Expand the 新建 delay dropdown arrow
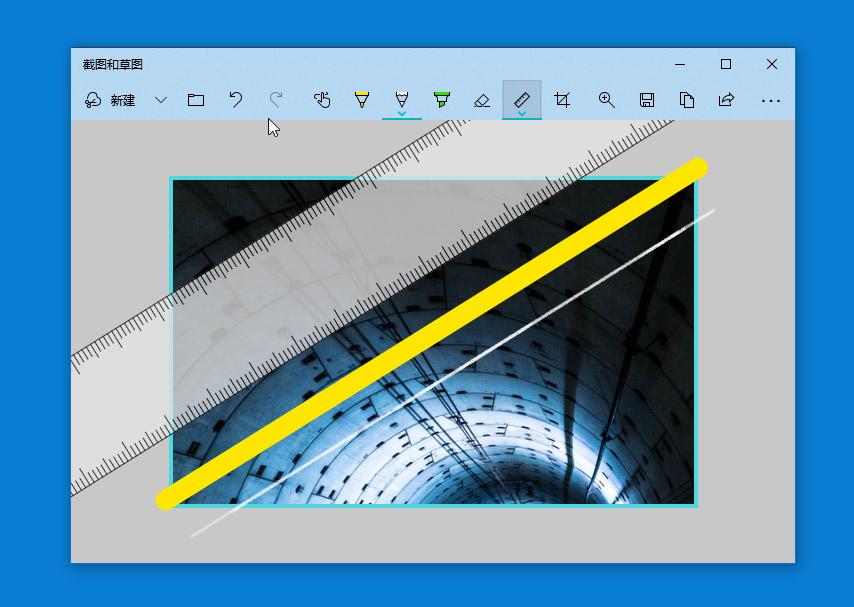 click(x=161, y=100)
